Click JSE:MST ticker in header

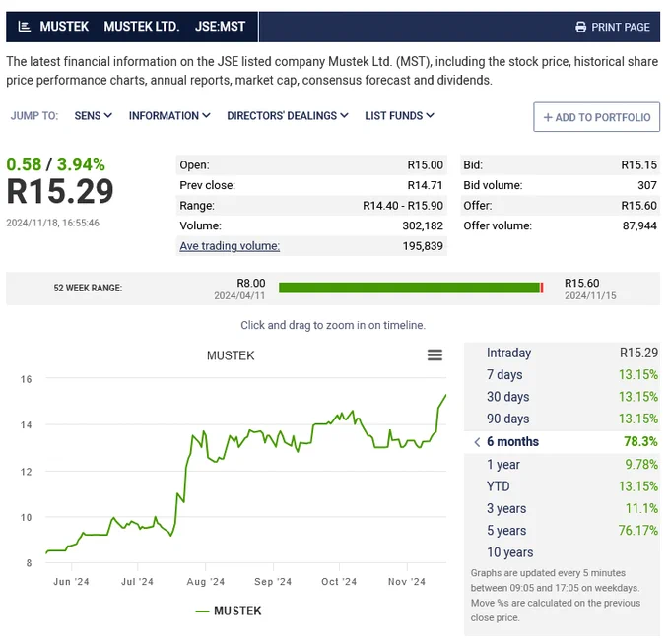pos(220,27)
